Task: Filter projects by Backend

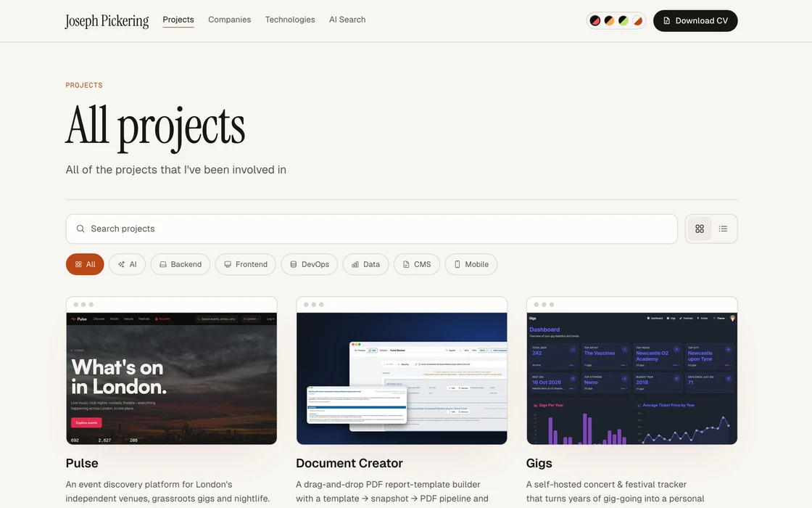Action: [x=181, y=264]
